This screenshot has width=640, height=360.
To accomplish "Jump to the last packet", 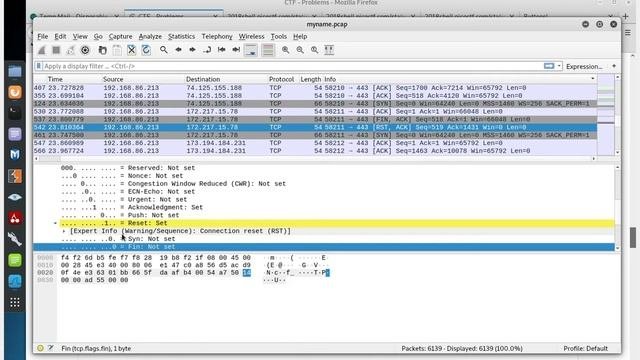I will (x=236, y=50).
